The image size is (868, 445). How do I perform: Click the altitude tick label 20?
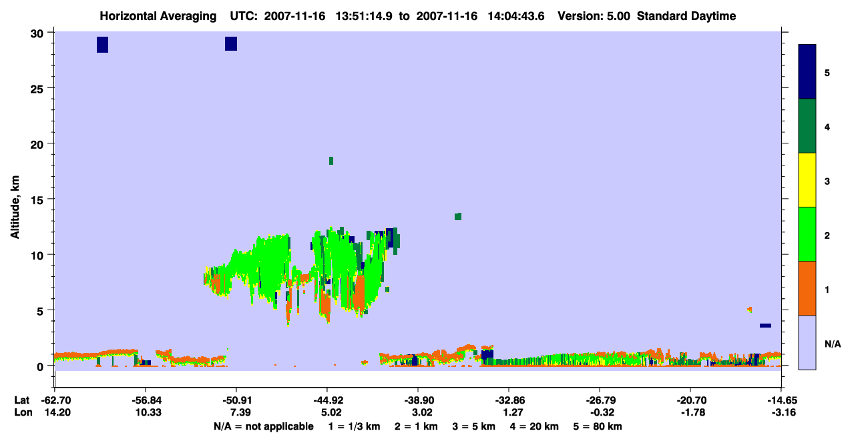click(x=39, y=143)
